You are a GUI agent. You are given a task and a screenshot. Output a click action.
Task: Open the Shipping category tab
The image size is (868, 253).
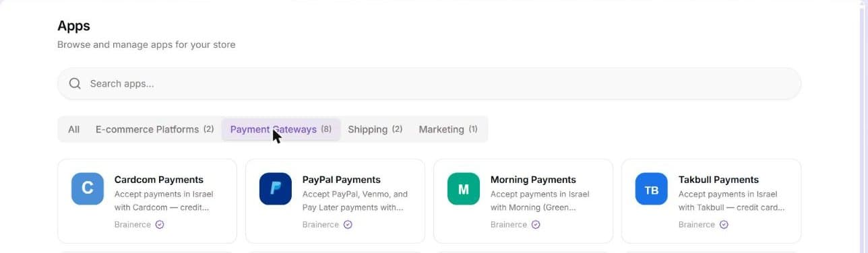point(375,129)
